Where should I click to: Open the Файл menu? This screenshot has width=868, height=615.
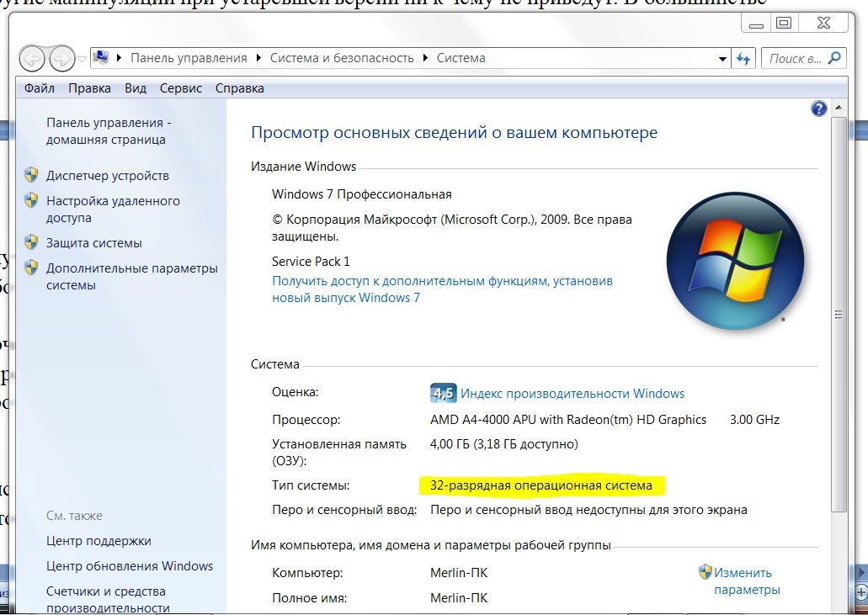click(x=40, y=88)
